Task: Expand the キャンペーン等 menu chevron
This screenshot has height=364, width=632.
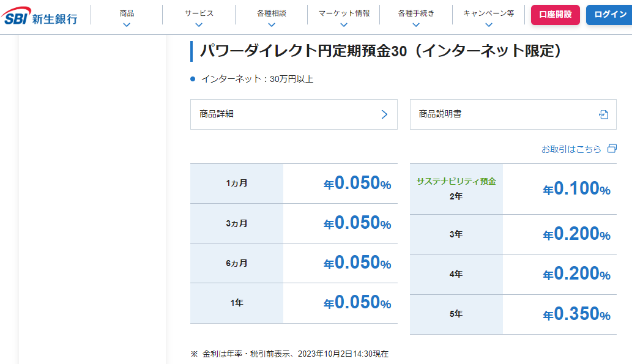Action: point(489,25)
